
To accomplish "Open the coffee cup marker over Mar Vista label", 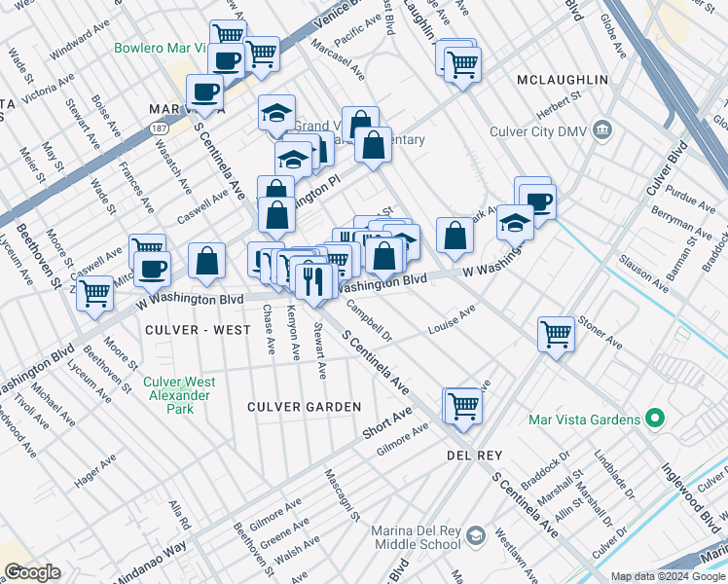I will pos(204,93).
